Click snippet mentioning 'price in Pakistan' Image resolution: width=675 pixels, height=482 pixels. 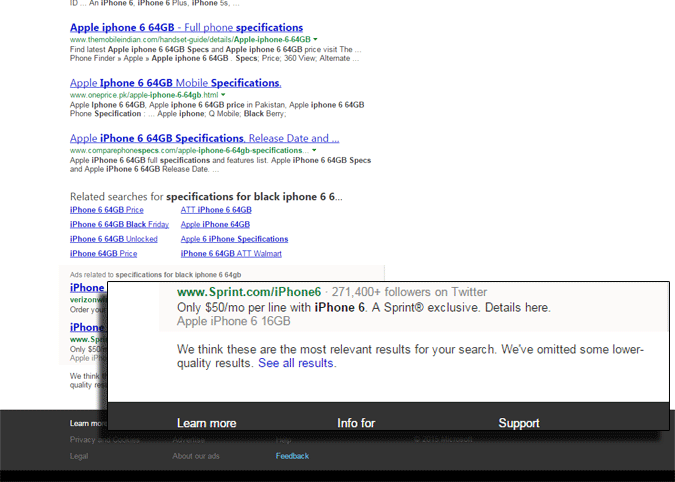(217, 109)
